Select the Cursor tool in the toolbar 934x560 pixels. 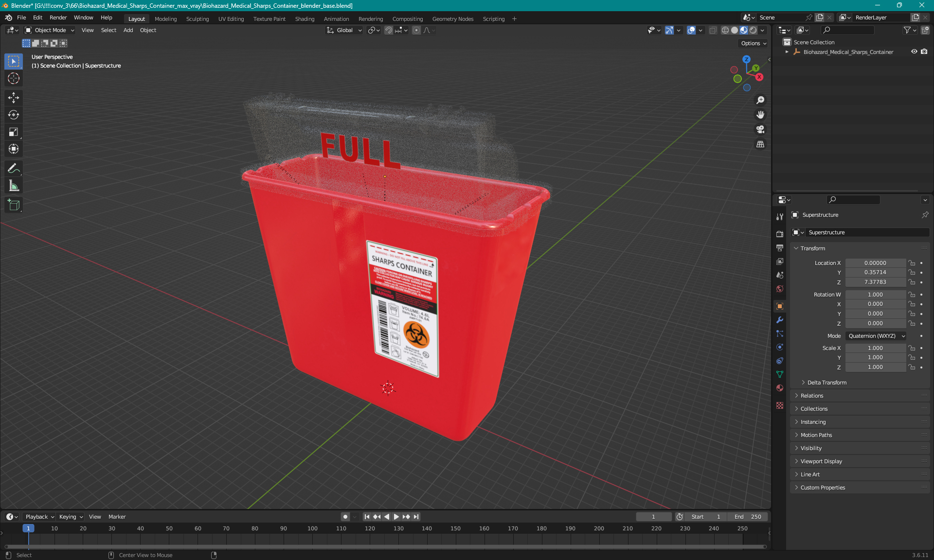pos(14,78)
